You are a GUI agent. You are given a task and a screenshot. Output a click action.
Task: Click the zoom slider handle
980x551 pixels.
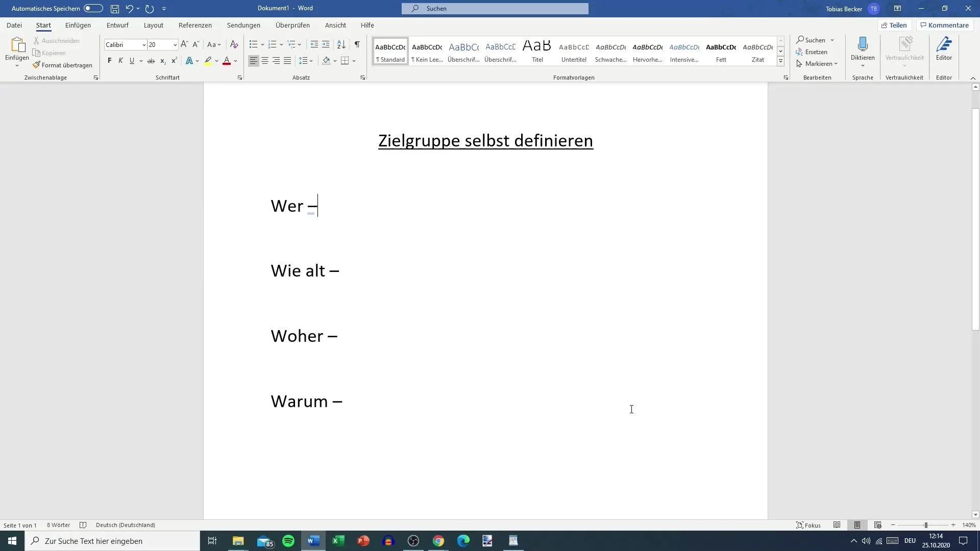[x=925, y=525]
